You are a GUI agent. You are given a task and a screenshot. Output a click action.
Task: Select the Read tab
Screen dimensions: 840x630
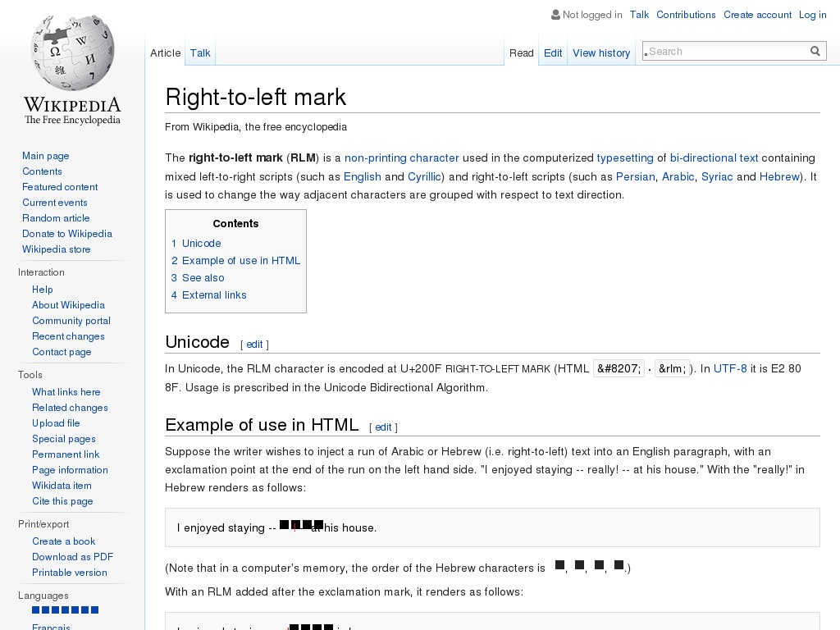point(521,53)
